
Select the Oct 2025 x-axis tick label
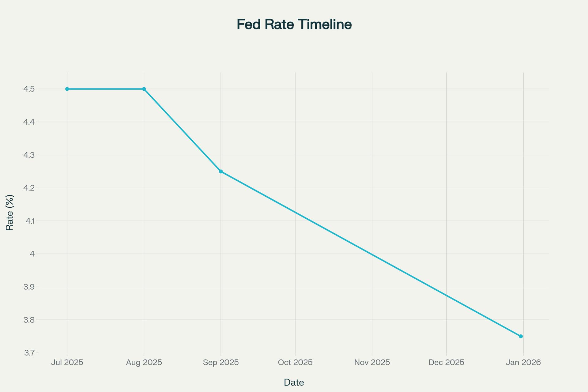click(x=295, y=363)
